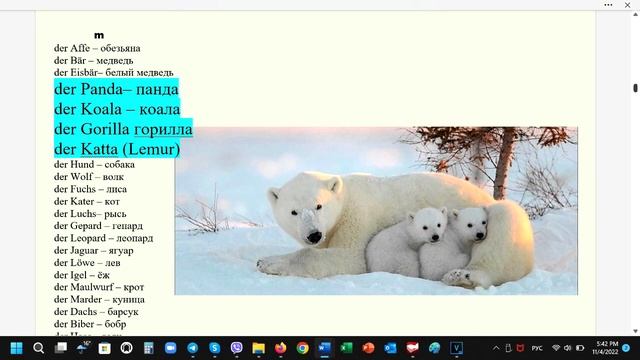Click the line 'der Hund – собака'
Screen dimensions: 640x360
94,164
